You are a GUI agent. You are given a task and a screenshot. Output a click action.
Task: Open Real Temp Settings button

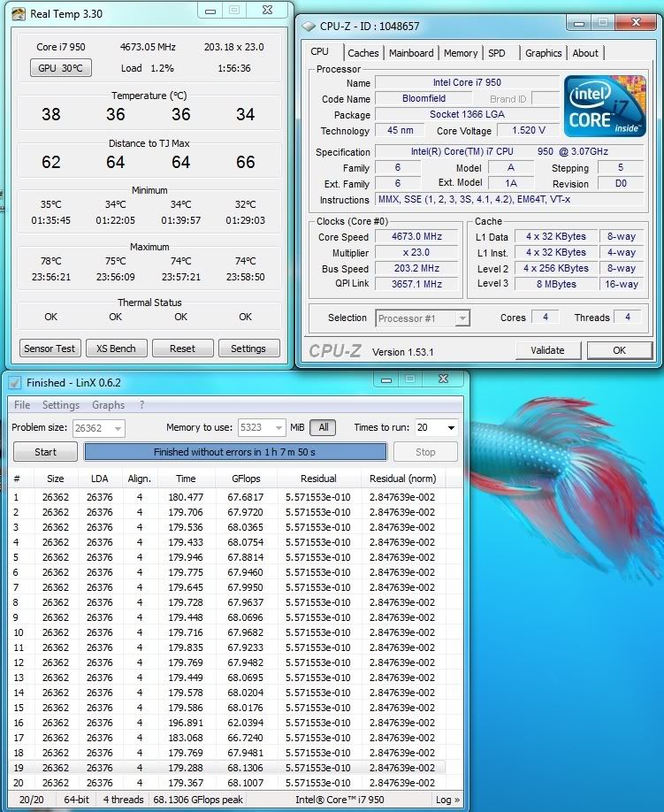tap(248, 349)
